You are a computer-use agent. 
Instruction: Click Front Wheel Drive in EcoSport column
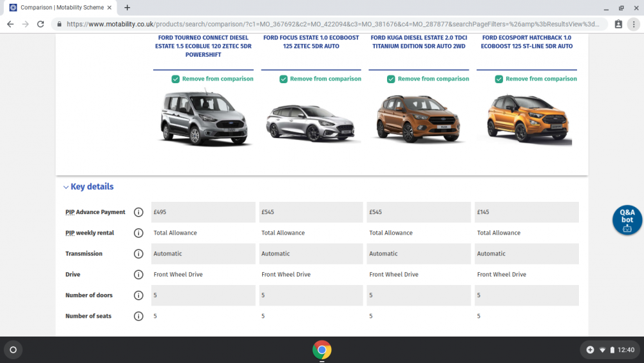502,275
